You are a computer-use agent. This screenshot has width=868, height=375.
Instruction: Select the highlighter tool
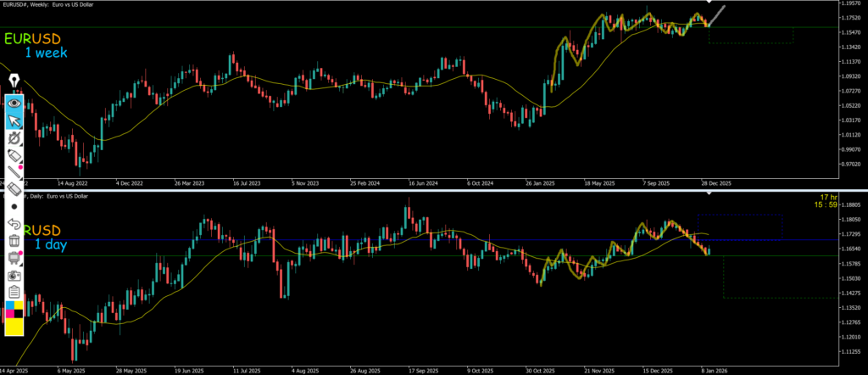14,157
